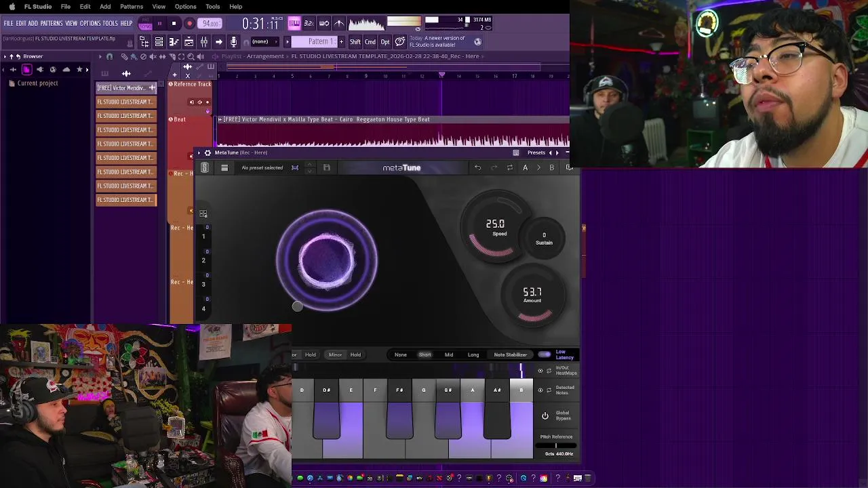Click the tempo field showing 94.000

click(210, 24)
